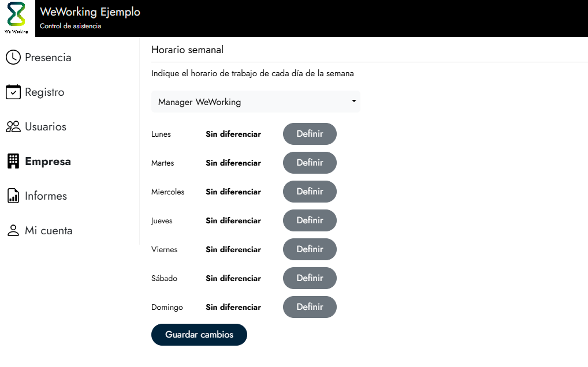Save with Guardar cambios button
The width and height of the screenshot is (588, 367).
[x=199, y=335]
